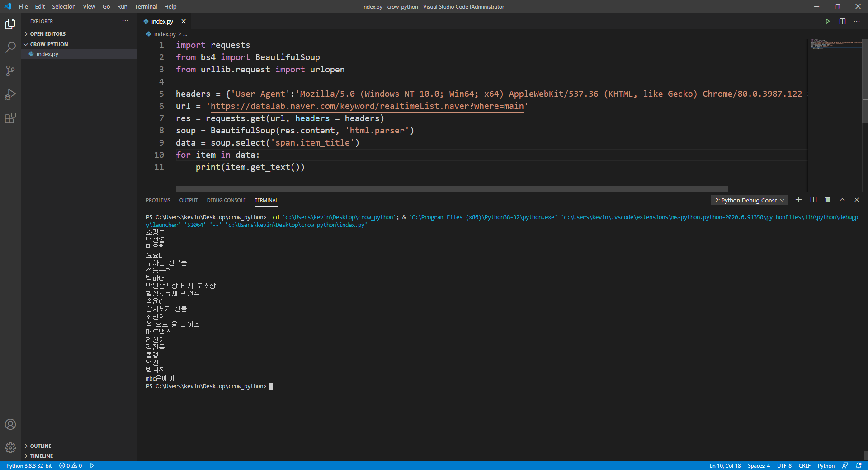Screen dimensions: 868x470
Task: Expand the Outline section
Action: (x=79, y=446)
